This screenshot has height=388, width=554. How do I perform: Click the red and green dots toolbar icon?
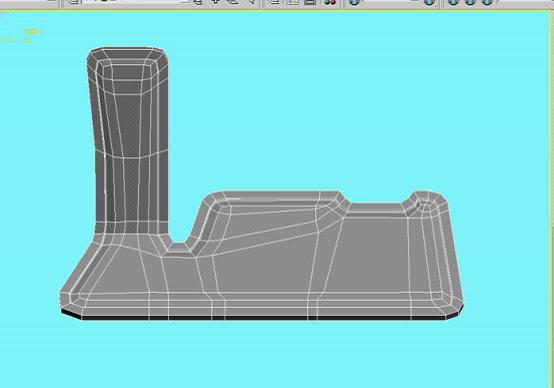coord(330,2)
